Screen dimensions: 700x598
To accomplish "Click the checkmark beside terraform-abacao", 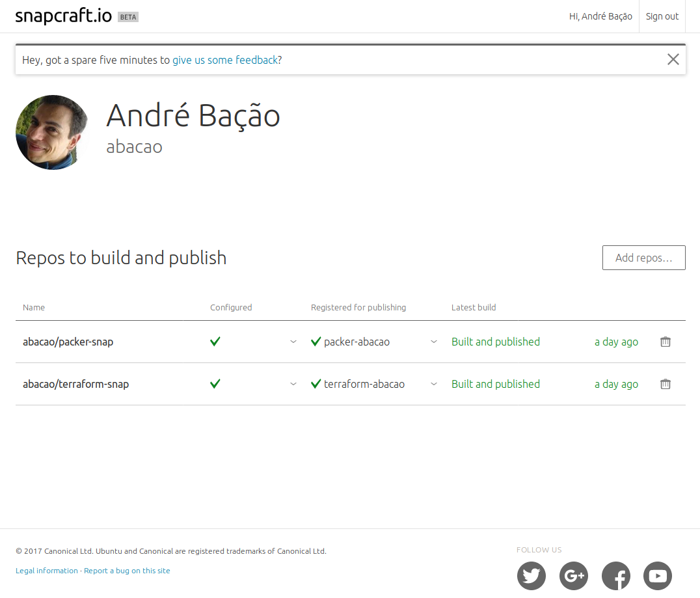I will [316, 384].
